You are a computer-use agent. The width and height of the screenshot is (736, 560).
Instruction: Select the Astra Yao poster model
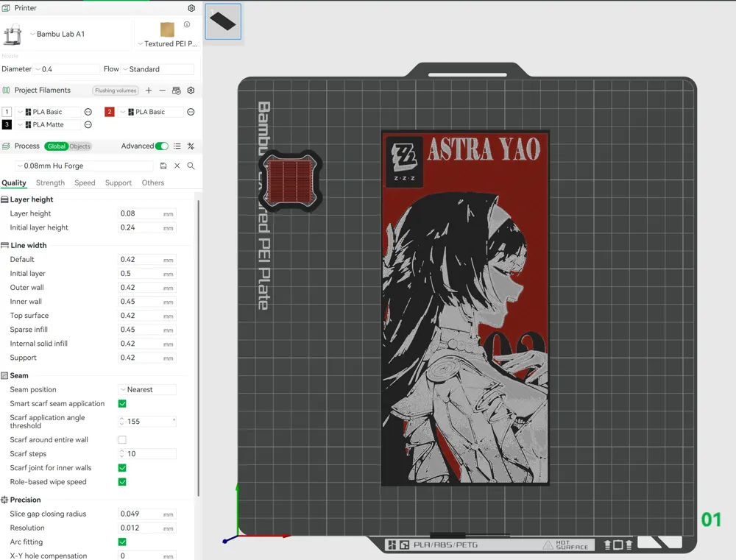(465, 308)
